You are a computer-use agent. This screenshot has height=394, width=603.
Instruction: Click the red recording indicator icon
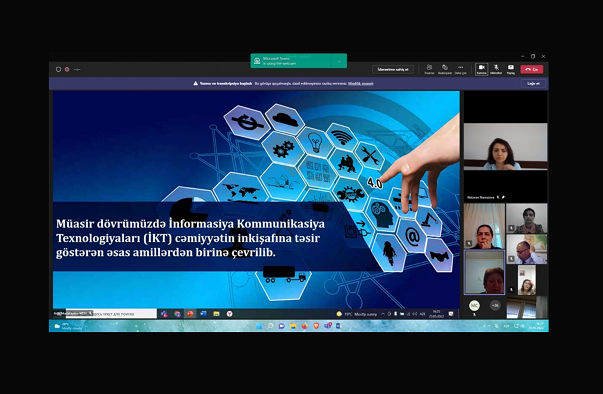tap(67, 70)
